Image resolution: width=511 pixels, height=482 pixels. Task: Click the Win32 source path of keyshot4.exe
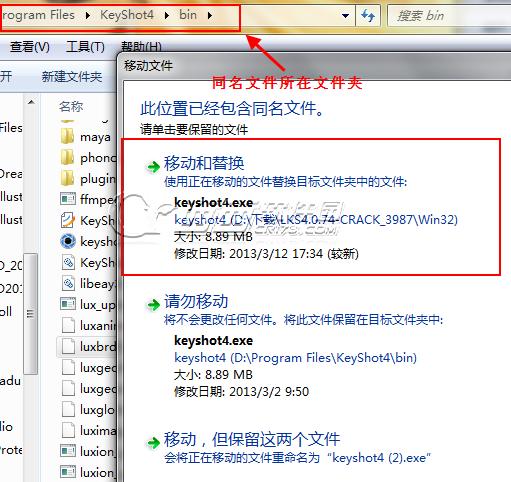click(316, 220)
